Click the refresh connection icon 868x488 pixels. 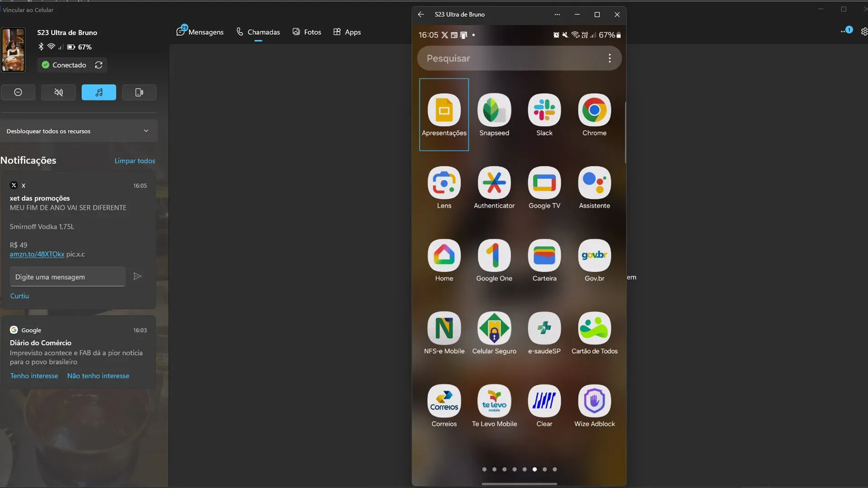coord(99,65)
